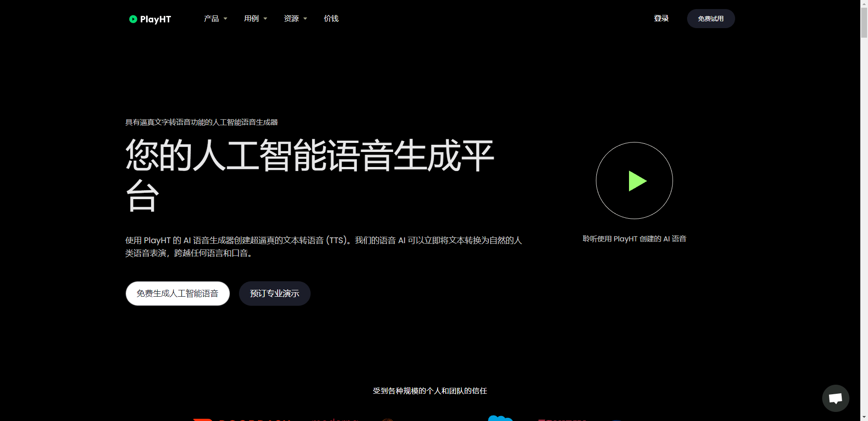The width and height of the screenshot is (868, 421).
Task: Open the 价钱 pricing page
Action: tap(331, 19)
